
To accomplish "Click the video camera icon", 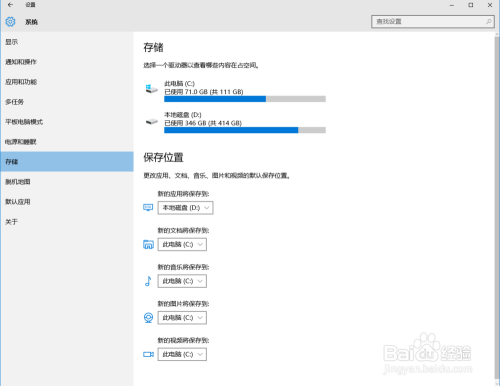I will point(148,354).
